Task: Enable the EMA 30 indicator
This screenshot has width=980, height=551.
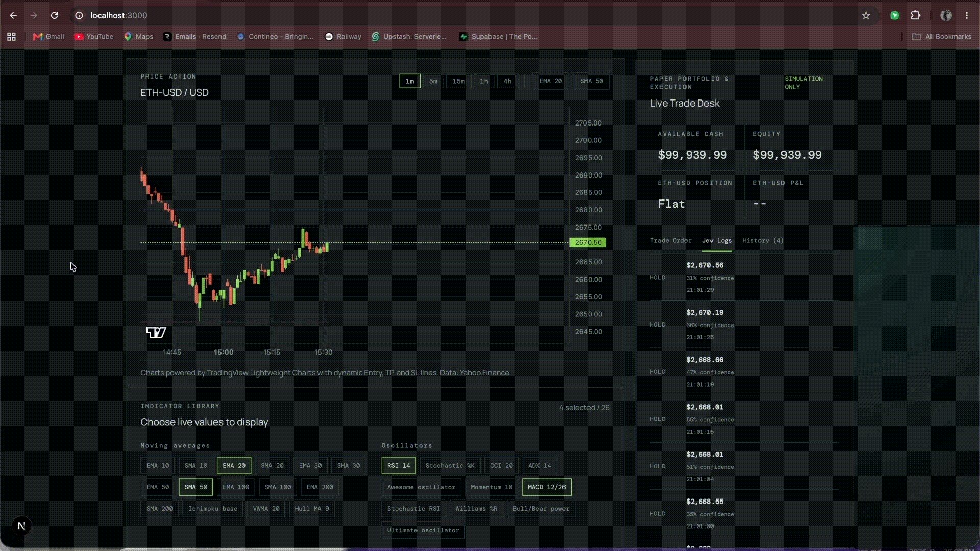Action: (310, 466)
